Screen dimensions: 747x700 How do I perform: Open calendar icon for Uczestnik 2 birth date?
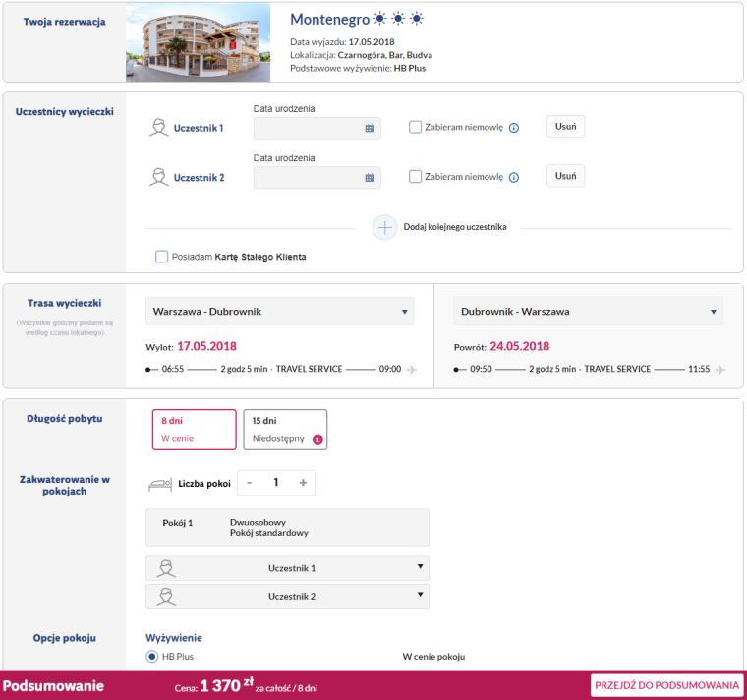370,178
